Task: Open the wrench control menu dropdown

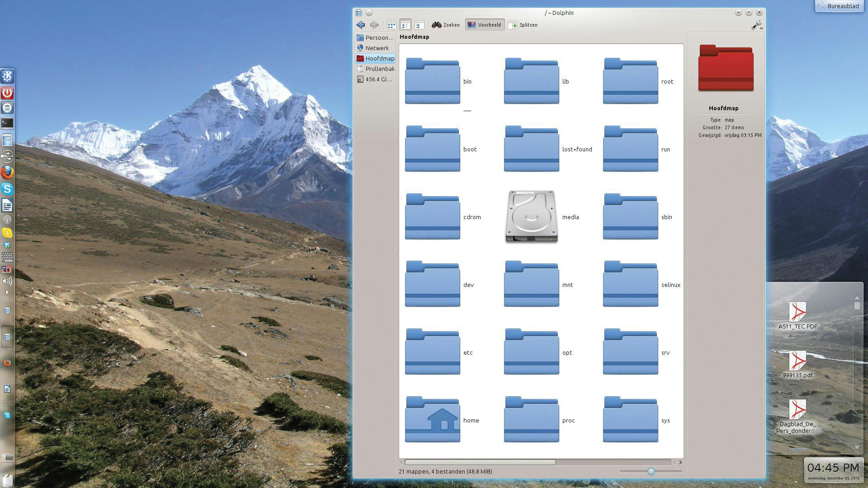Action: point(757,25)
